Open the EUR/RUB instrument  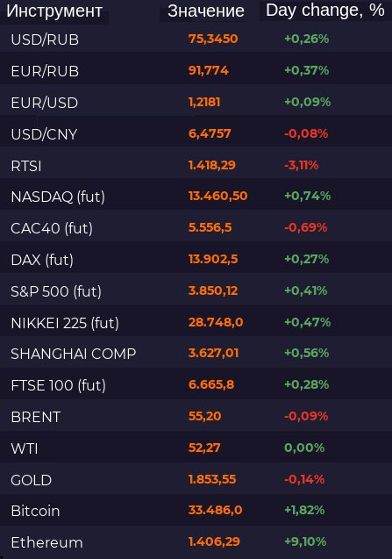45,71
